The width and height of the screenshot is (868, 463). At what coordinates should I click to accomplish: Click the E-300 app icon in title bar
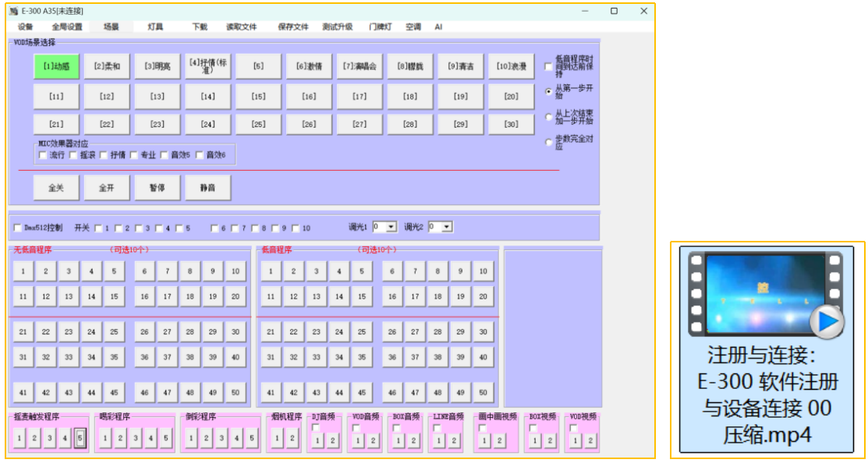14,11
